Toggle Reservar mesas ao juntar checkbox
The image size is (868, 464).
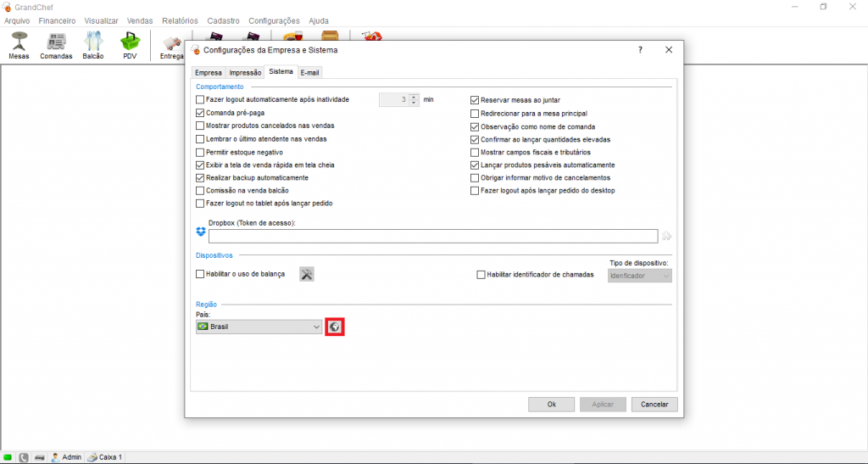point(476,100)
